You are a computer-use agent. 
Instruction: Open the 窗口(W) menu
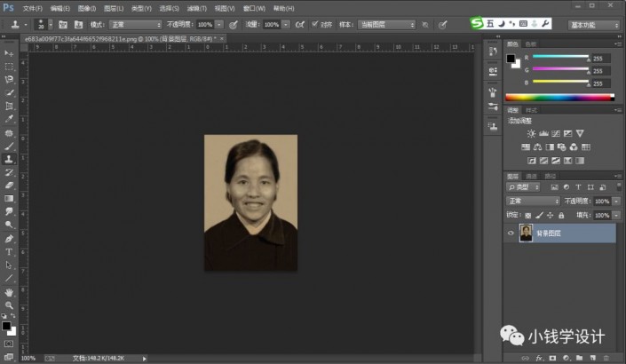tap(254, 8)
